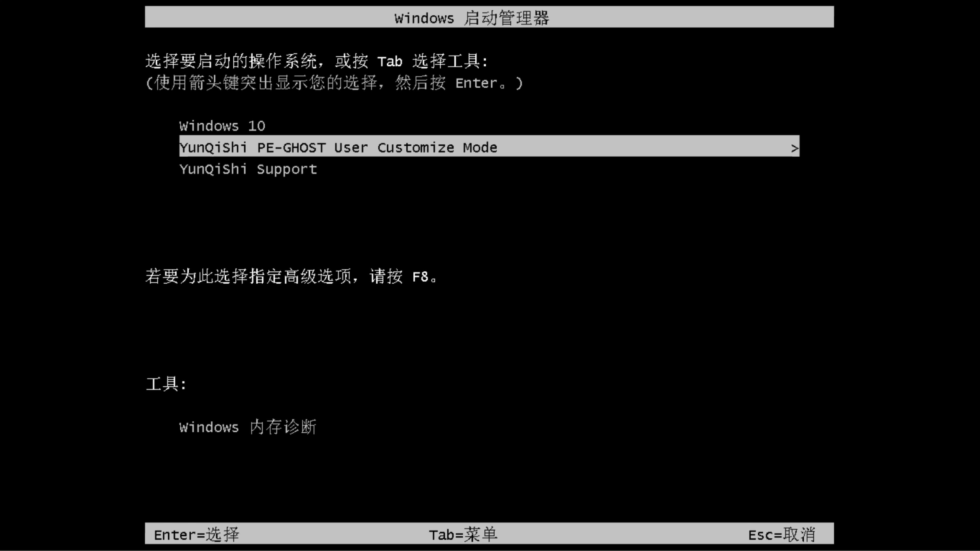Select YunQiShi PE-GHOST User Customize Mode
This screenshot has height=551, width=980.
tap(489, 147)
